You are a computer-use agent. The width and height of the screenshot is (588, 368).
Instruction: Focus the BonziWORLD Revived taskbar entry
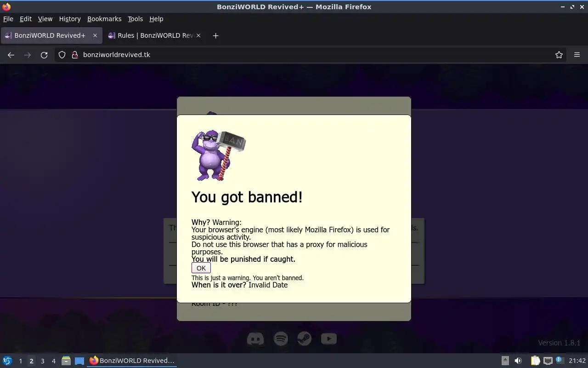click(132, 361)
